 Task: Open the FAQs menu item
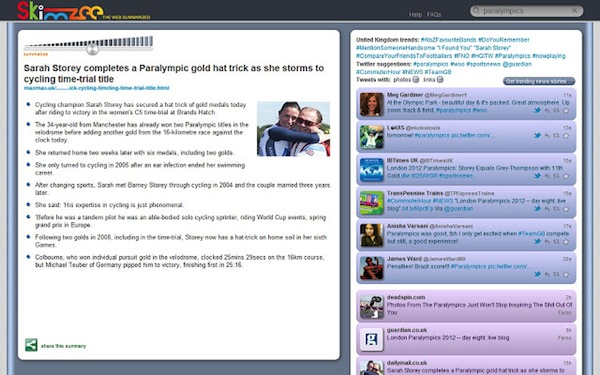[x=434, y=15]
